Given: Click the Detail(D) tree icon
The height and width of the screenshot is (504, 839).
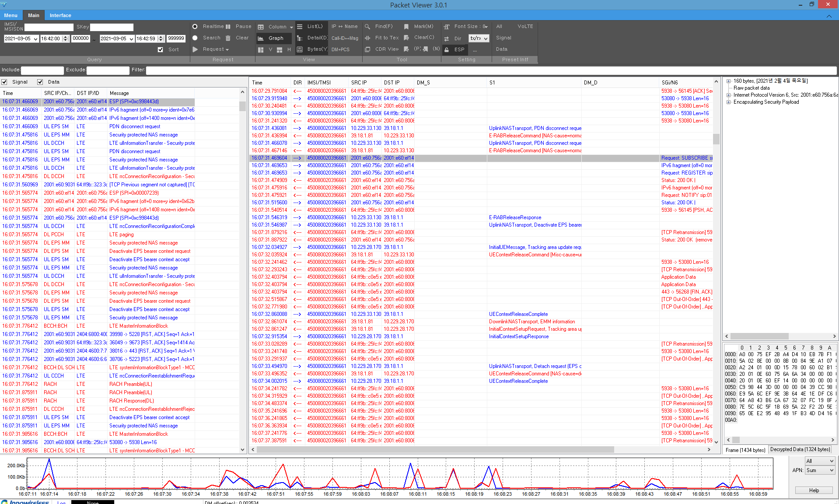Looking at the screenshot, I should (300, 38).
